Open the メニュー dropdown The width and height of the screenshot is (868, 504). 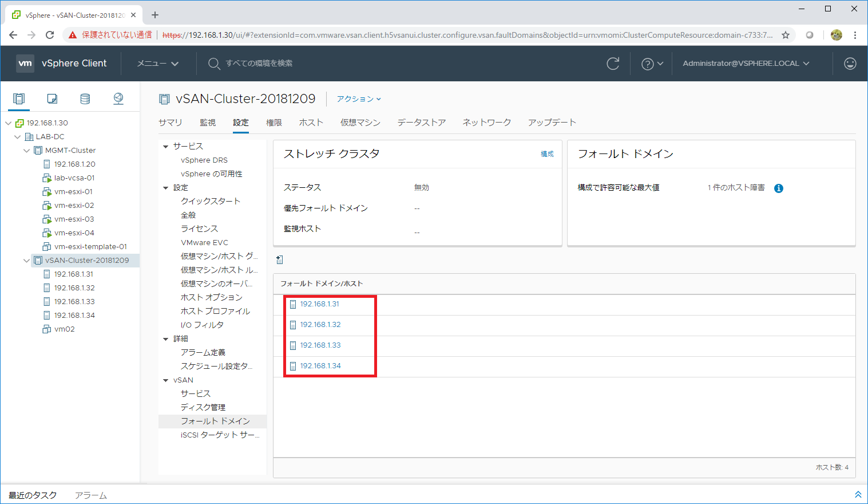click(x=158, y=64)
